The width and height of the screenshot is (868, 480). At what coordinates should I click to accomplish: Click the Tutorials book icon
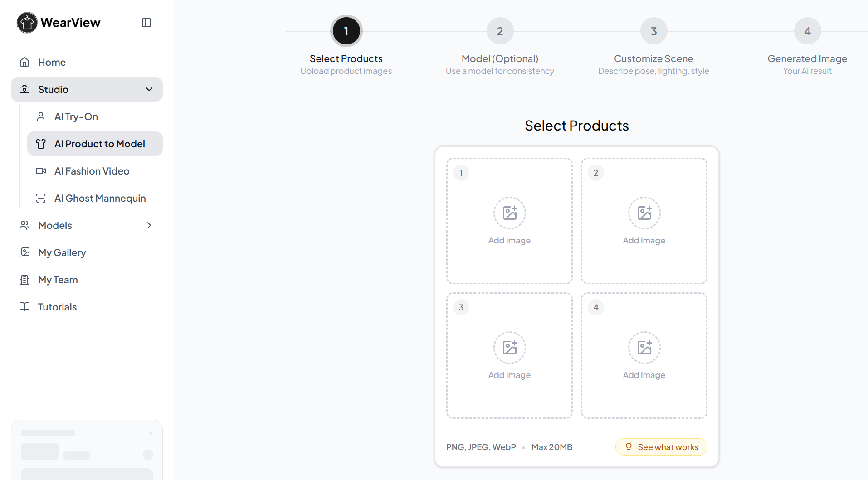click(x=24, y=307)
